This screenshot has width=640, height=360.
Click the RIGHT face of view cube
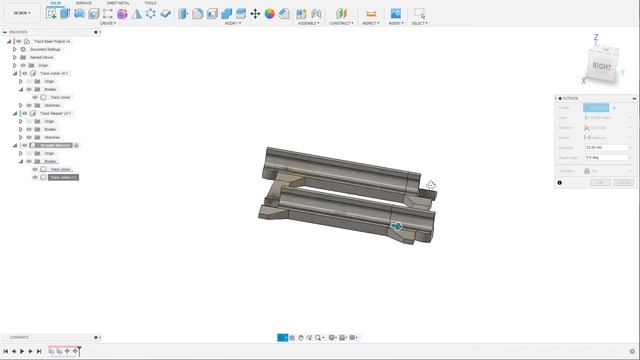(x=602, y=66)
